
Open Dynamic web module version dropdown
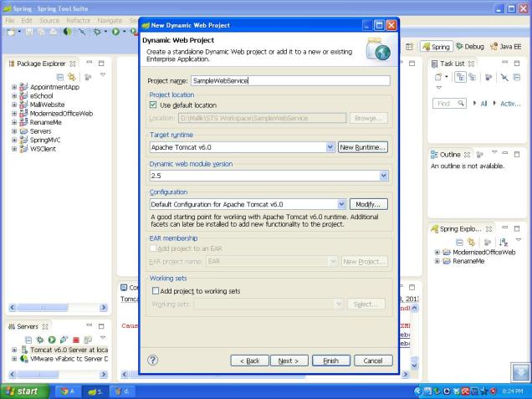383,176
